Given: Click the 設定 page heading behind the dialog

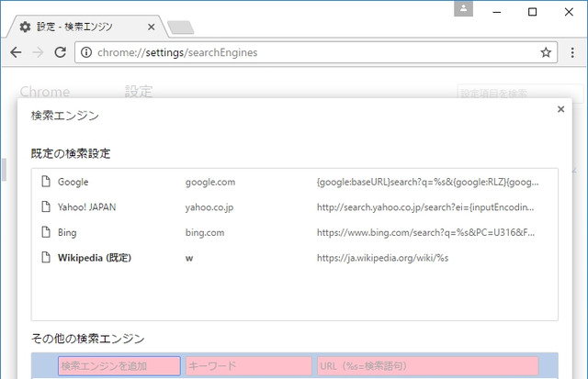Looking at the screenshot, I should [x=139, y=92].
